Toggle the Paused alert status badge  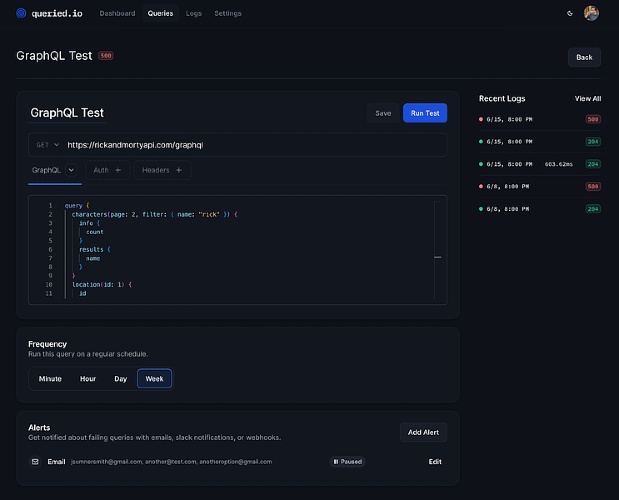click(347, 461)
